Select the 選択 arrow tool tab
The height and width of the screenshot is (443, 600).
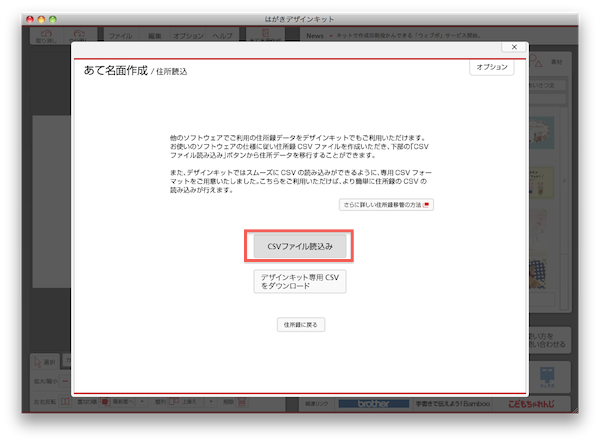point(45,362)
